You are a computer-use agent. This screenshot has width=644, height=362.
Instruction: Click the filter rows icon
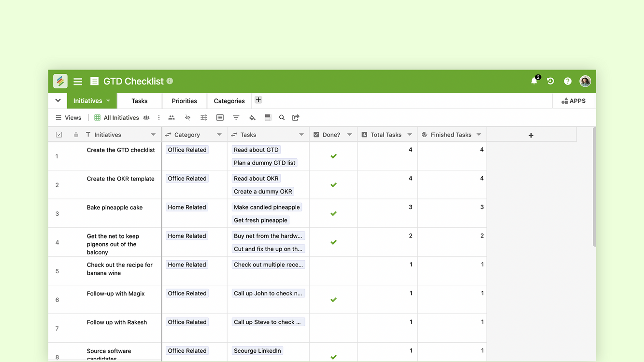pos(236,117)
